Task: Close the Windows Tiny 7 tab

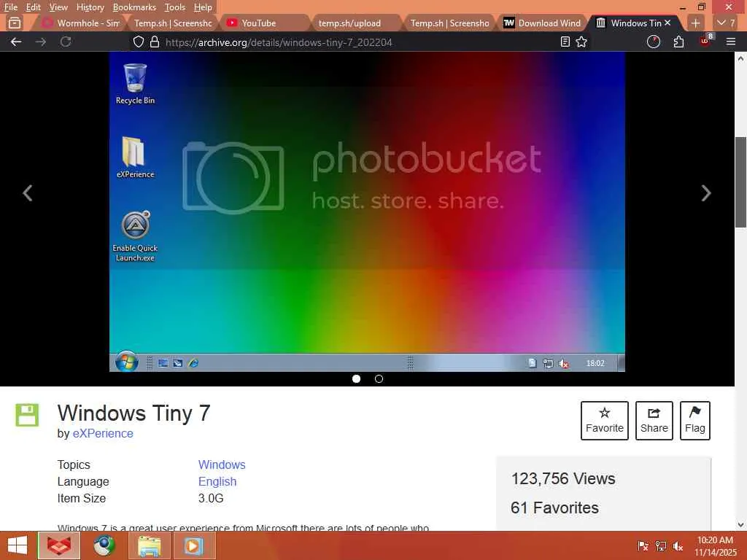Action: [x=667, y=23]
